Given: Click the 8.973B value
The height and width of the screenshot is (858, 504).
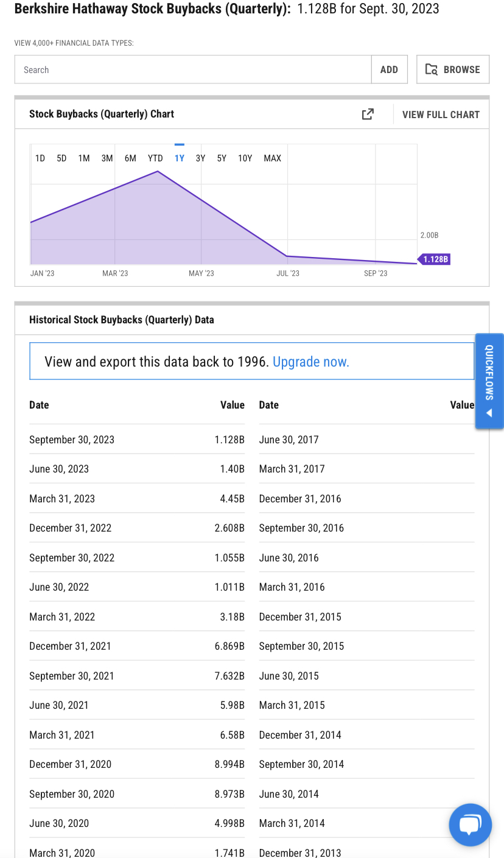Looking at the screenshot, I should (x=229, y=794).
